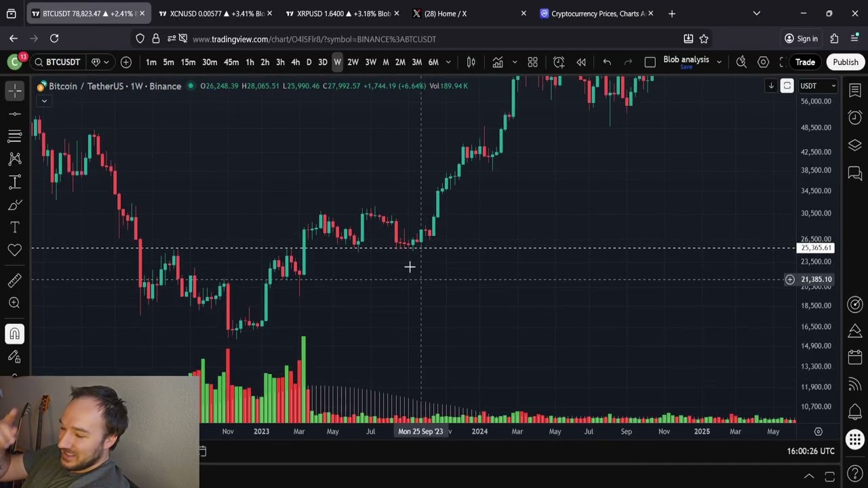Viewport: 868px width, 488px height.
Task: Open quick search lightning magnifier
Action: 741,62
